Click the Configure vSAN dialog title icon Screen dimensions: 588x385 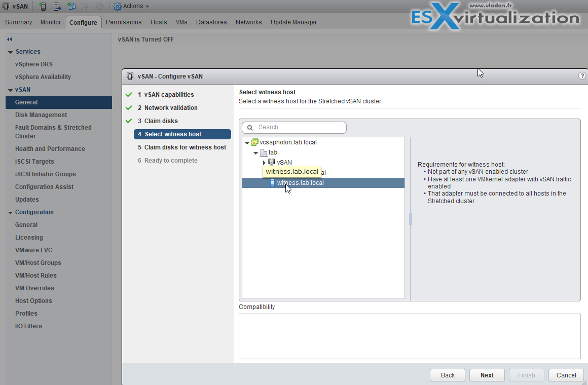click(130, 76)
